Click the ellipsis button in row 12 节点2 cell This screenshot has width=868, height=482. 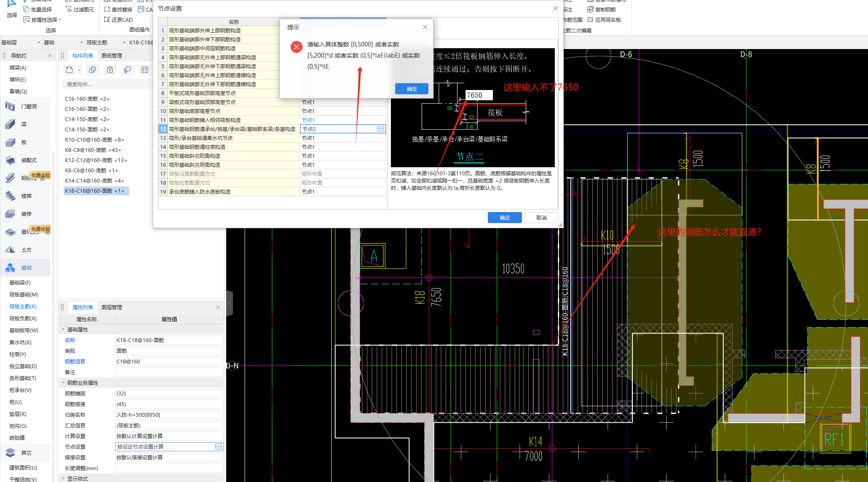click(381, 129)
